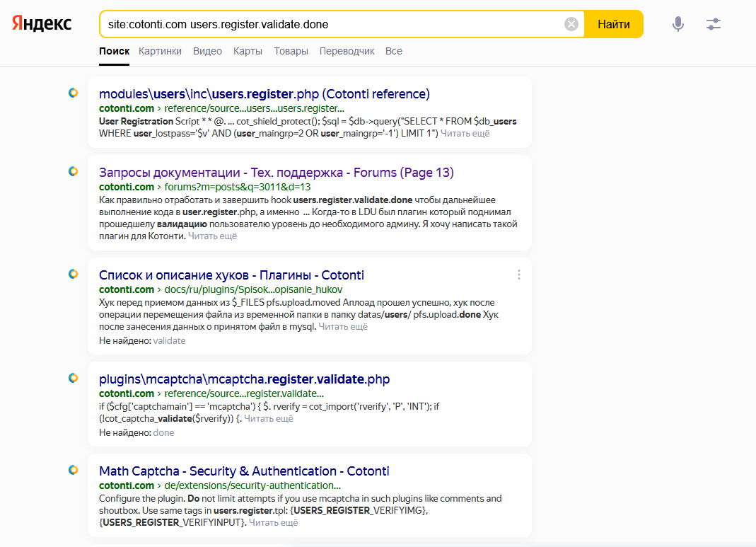Click the missing word done link
Screen dimensions: 756x547
pyautogui.click(x=163, y=433)
